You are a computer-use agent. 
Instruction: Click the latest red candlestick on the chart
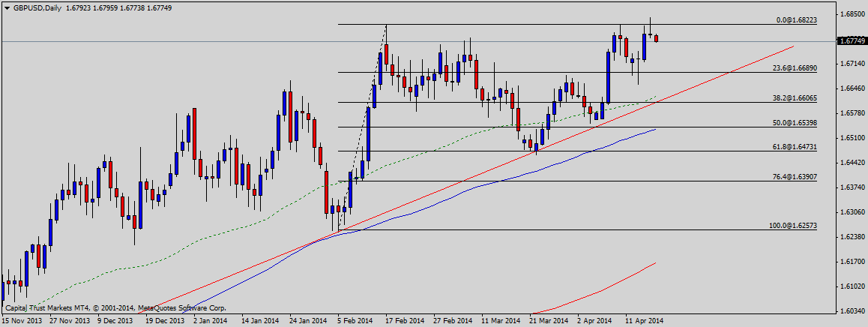657,38
